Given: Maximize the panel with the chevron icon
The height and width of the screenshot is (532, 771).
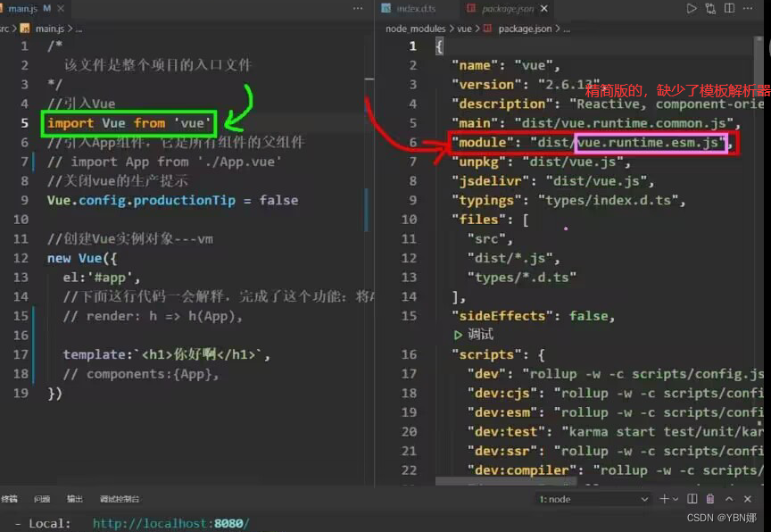Looking at the screenshot, I should click(729, 499).
